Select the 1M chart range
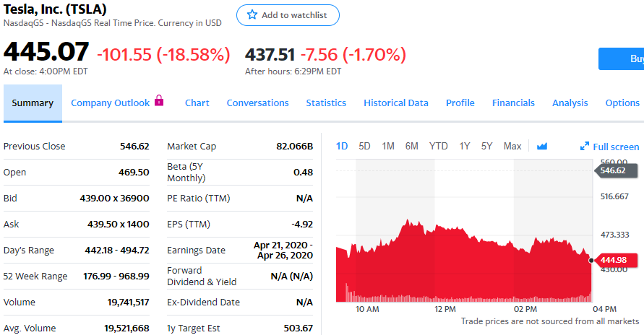Screen dimensions: 644x335 [x=387, y=147]
